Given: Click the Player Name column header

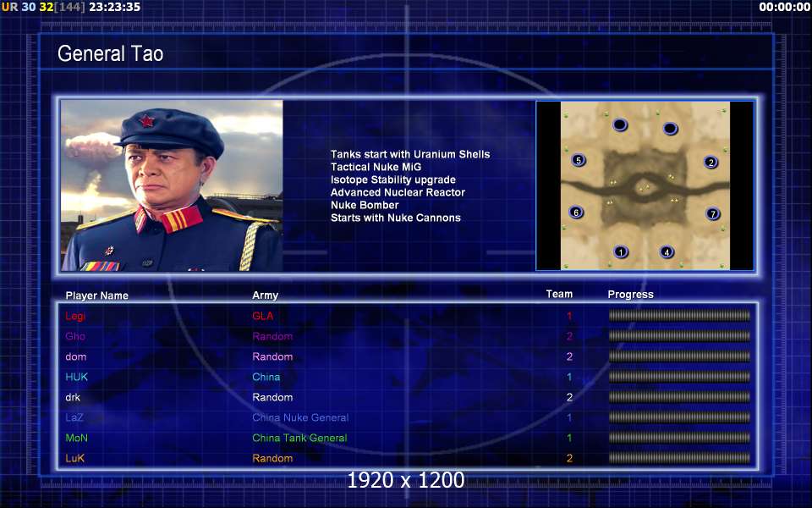Looking at the screenshot, I should point(96,295).
